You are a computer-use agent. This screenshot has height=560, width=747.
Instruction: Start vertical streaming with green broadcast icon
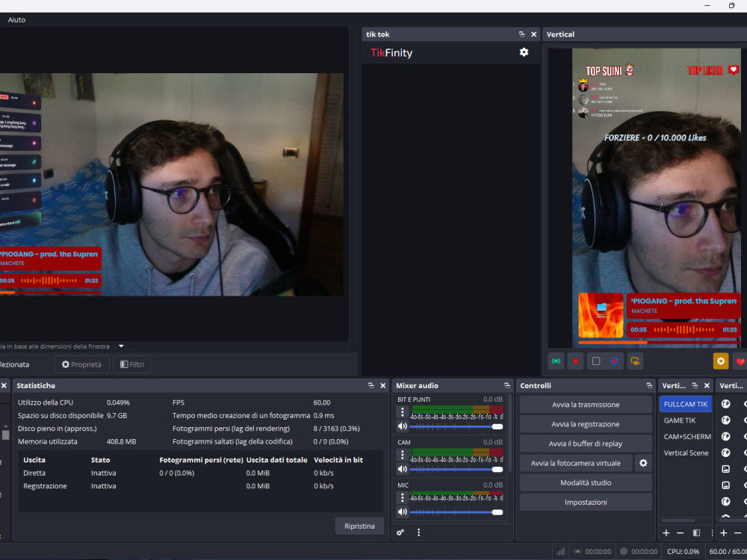tap(556, 361)
